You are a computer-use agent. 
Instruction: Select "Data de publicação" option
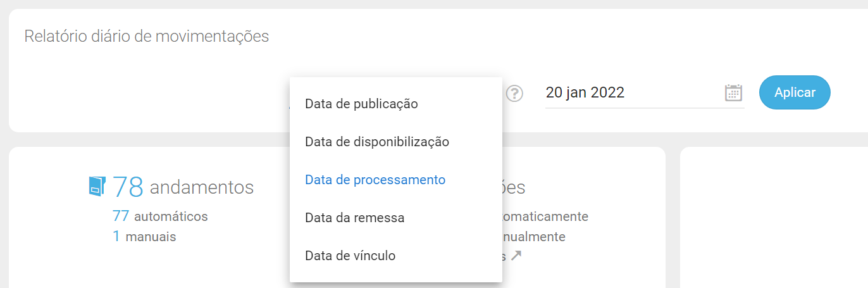pyautogui.click(x=361, y=104)
